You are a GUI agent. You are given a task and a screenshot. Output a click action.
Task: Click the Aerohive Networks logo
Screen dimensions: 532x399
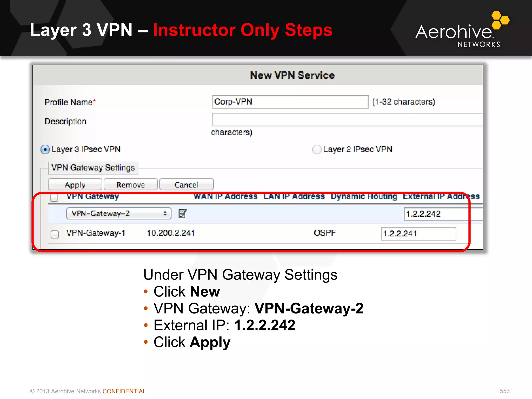462,30
